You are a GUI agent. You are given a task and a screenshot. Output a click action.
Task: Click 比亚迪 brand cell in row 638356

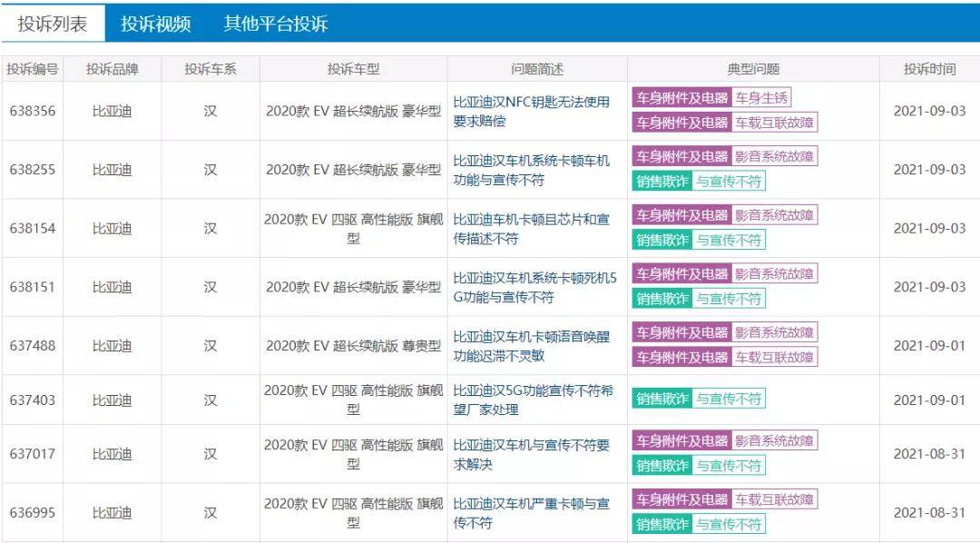click(x=113, y=111)
